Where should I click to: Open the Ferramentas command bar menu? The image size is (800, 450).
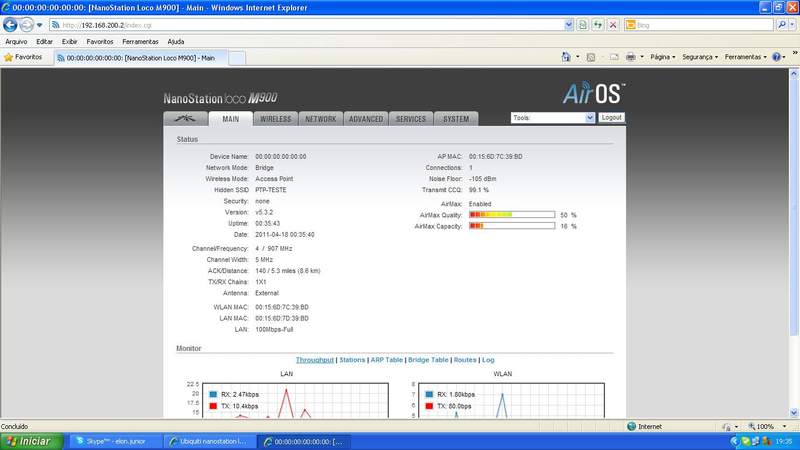745,57
